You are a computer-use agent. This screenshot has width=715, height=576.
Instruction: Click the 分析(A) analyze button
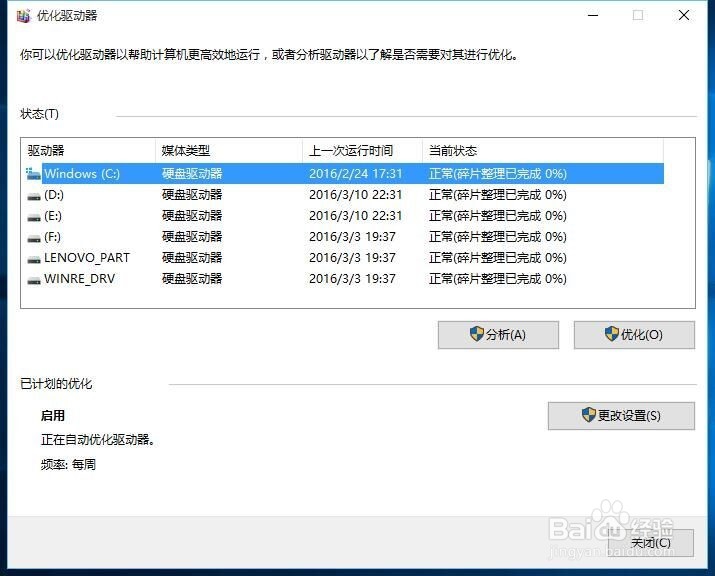click(498, 335)
